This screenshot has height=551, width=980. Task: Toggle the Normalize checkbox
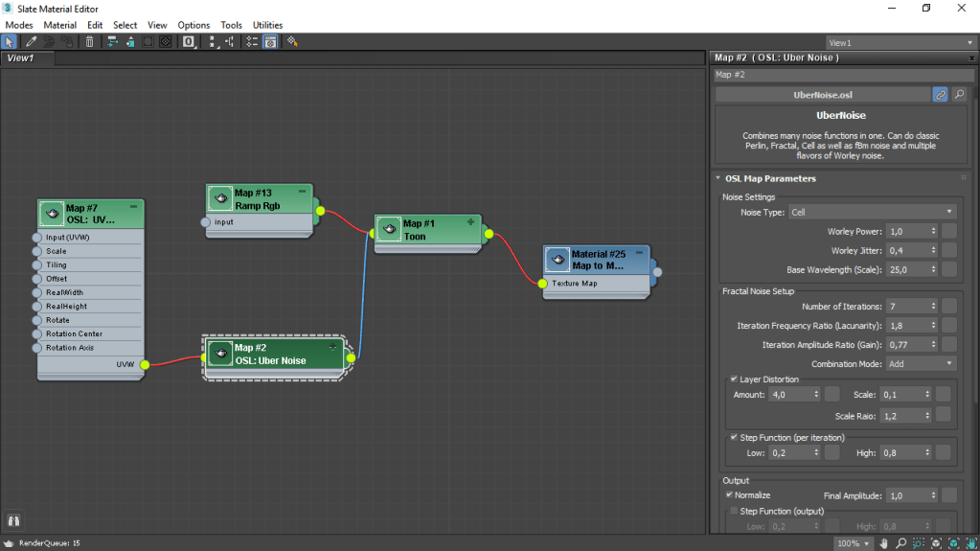(730, 495)
